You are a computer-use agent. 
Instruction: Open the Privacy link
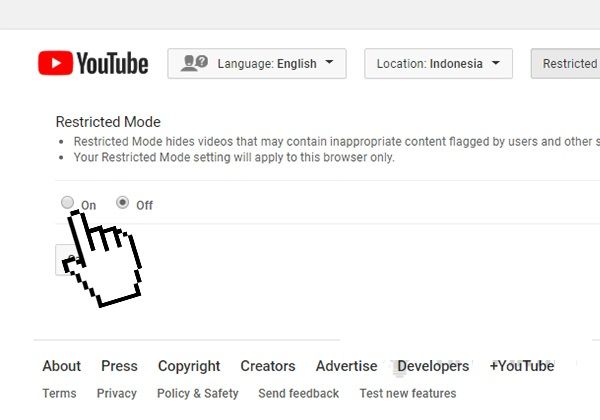pos(117,393)
